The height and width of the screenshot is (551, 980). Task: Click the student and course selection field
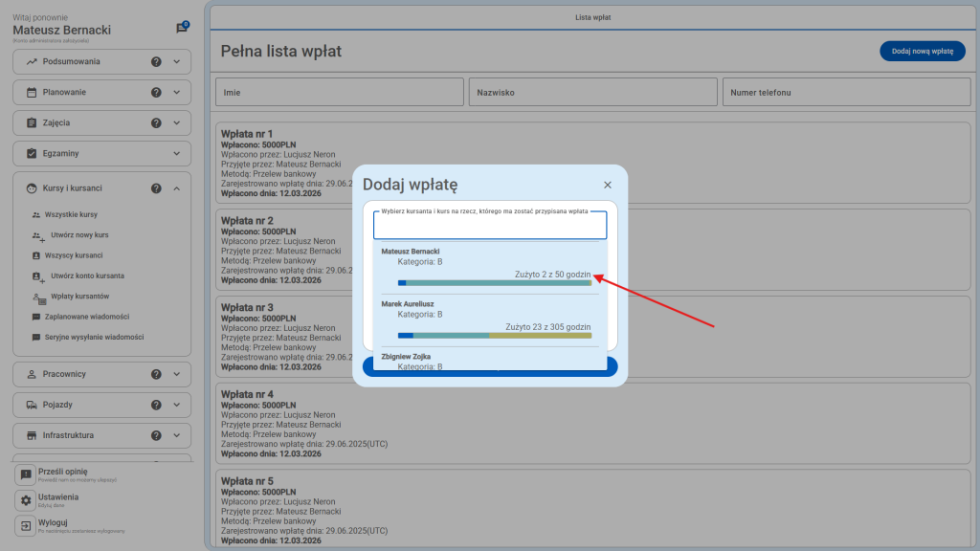[x=490, y=226]
